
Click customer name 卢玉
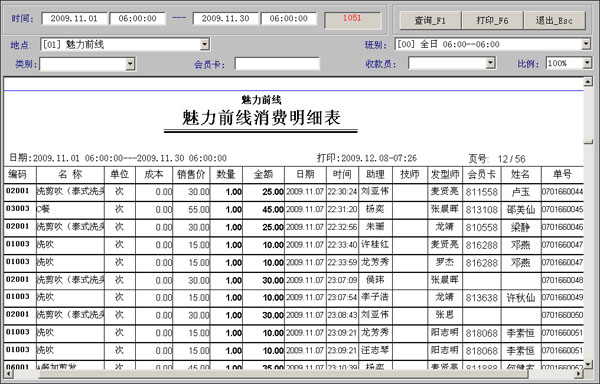(520, 192)
